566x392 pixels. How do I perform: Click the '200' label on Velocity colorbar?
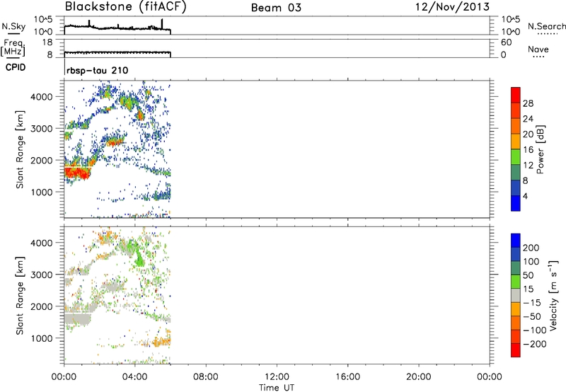(531, 248)
